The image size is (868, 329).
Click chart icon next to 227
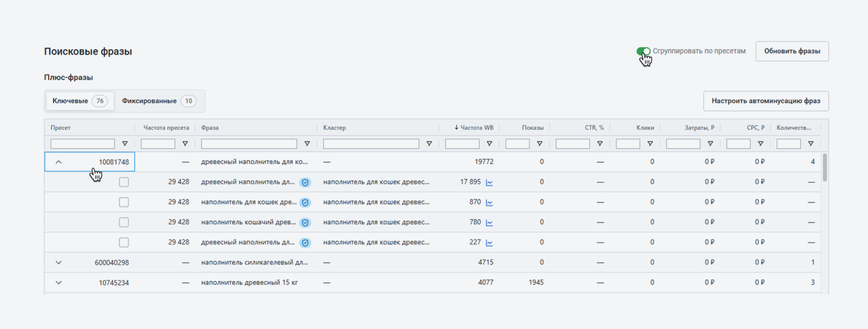pyautogui.click(x=489, y=243)
